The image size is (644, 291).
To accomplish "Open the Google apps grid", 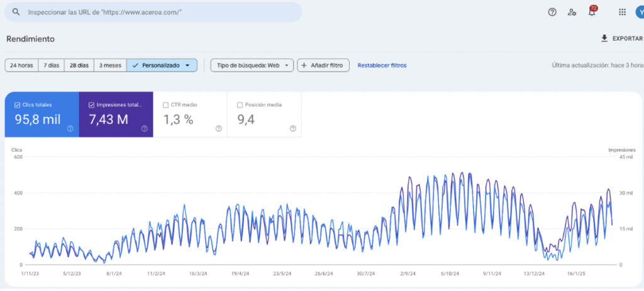I will tap(622, 12).
